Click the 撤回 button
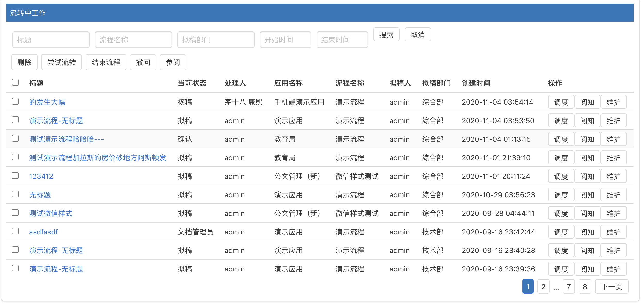The height and width of the screenshot is (306, 644). [143, 62]
